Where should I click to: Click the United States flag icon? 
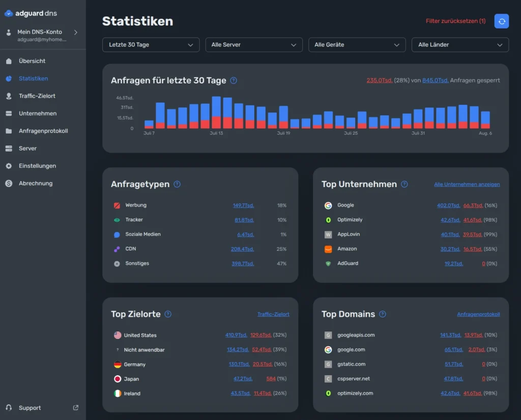point(118,335)
